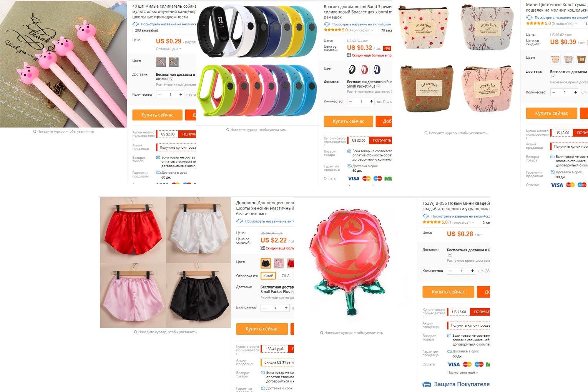Open the Air Mail shipping method dropdown
Image resolution: width=588 pixels, height=392 pixels.
[171, 79]
